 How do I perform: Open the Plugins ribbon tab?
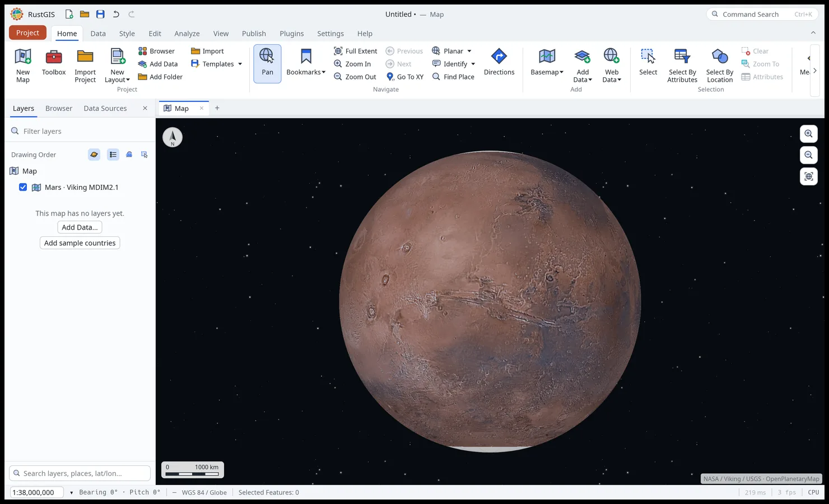pos(292,34)
